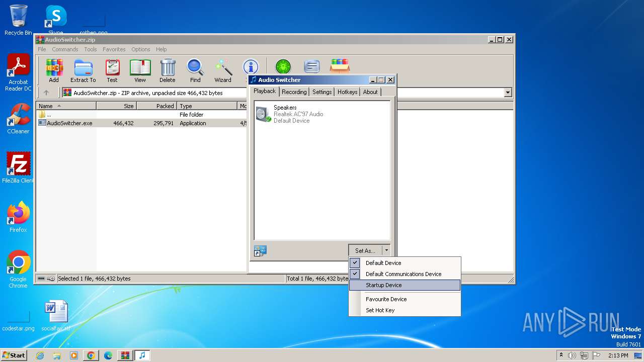Click the taskbar clock showing 2:13 PM

coord(618,355)
